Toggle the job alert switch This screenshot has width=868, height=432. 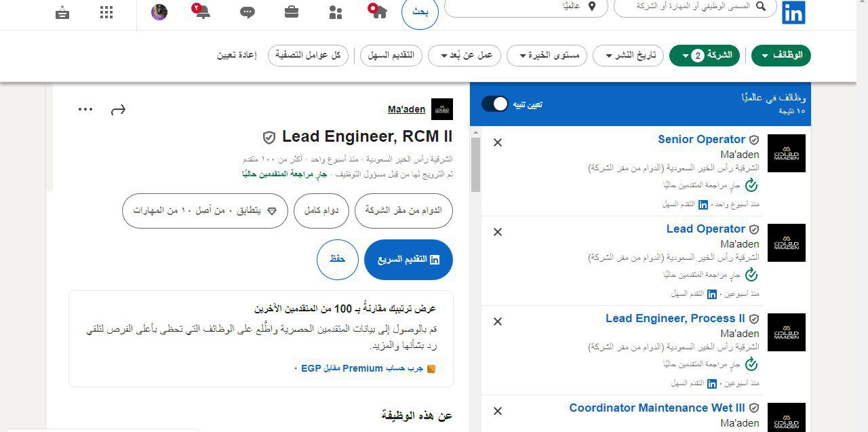click(495, 104)
